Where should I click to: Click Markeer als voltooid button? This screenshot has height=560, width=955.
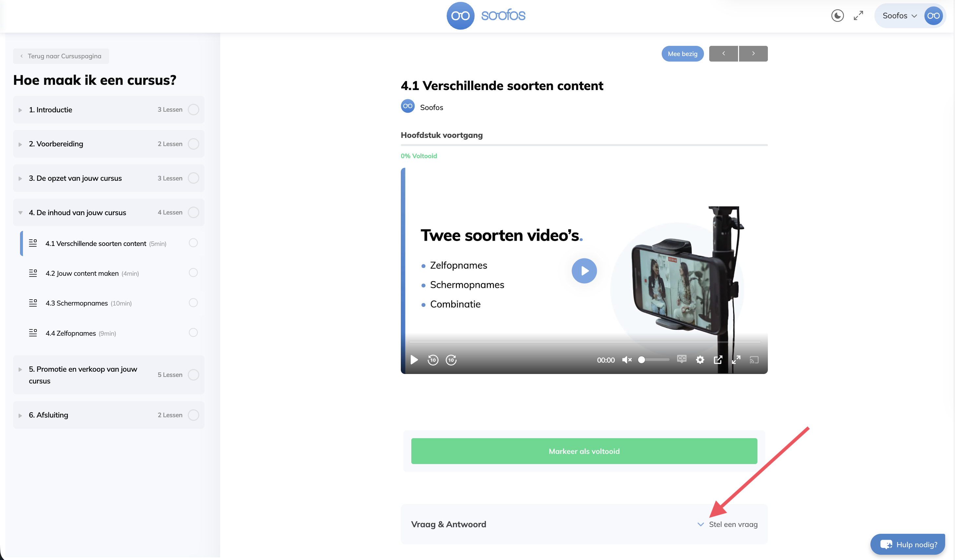584,451
